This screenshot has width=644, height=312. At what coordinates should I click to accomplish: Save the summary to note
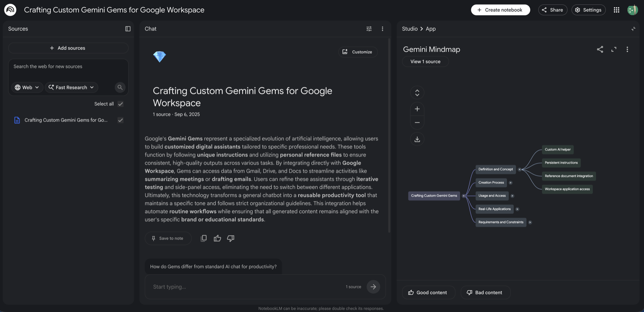(x=168, y=238)
